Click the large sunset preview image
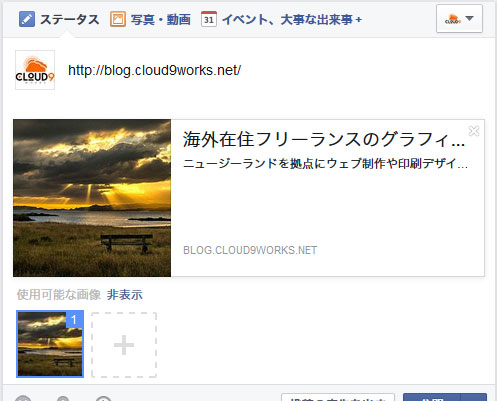This screenshot has height=401, width=497. (92, 198)
